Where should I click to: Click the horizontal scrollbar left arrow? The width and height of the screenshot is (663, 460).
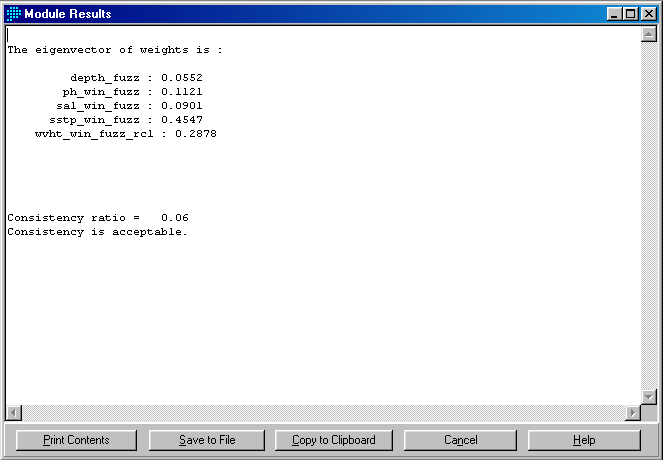tap(13, 413)
